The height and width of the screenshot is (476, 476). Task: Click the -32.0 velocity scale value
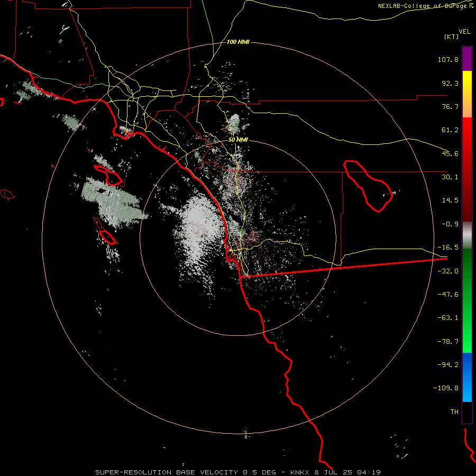pos(448,271)
